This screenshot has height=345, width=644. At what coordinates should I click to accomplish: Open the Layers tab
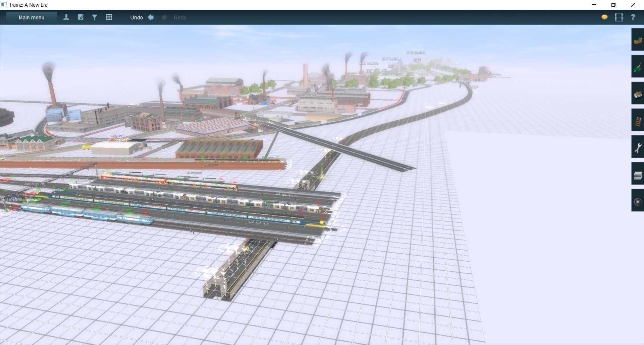(x=638, y=174)
